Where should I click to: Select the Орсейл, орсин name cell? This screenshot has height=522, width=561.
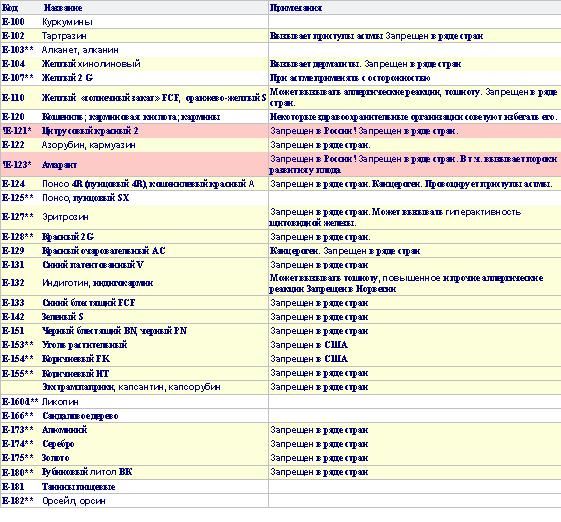click(x=74, y=501)
